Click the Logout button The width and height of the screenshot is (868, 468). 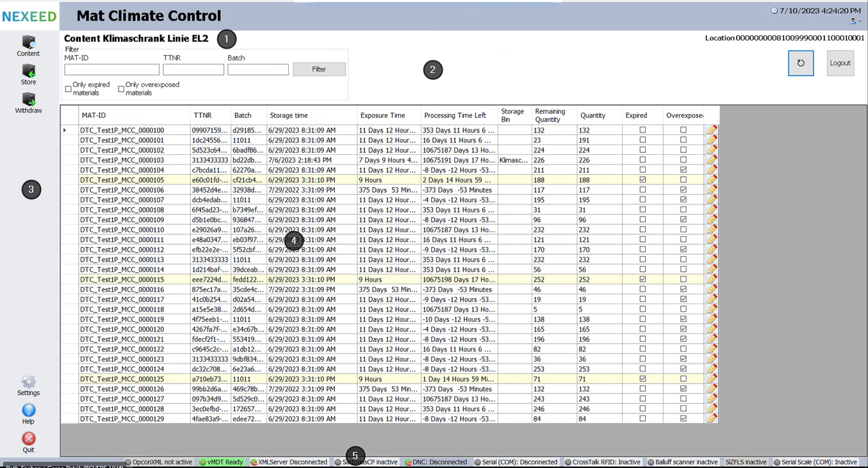point(840,63)
